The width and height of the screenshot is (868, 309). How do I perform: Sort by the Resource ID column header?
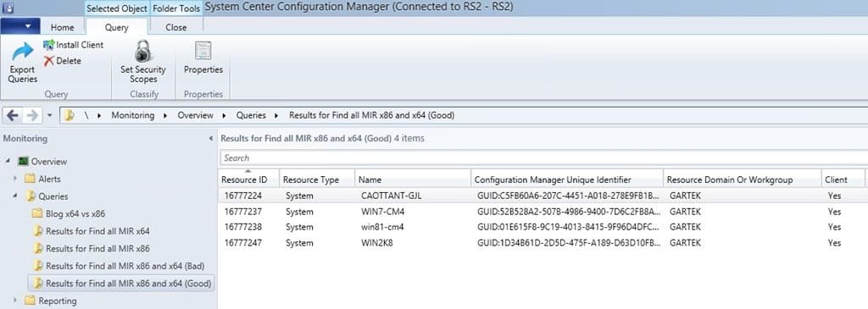click(249, 179)
